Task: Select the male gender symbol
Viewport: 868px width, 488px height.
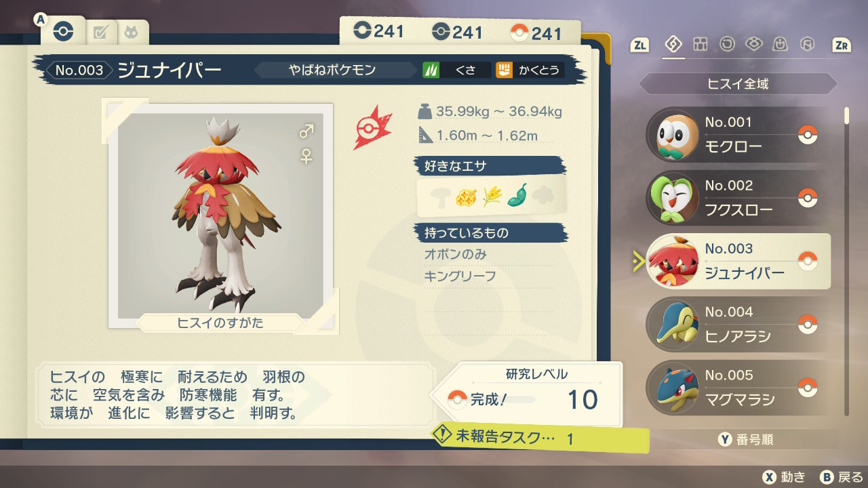Action: click(307, 131)
